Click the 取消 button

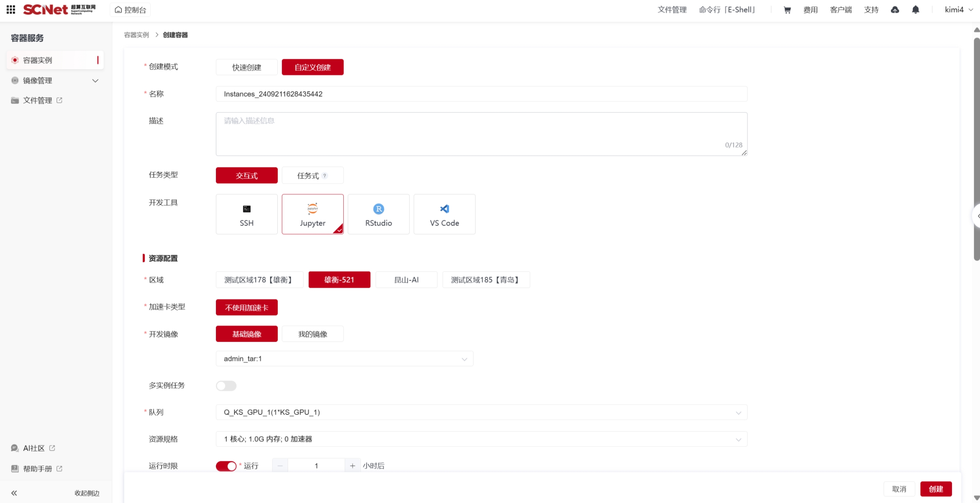[x=898, y=489]
